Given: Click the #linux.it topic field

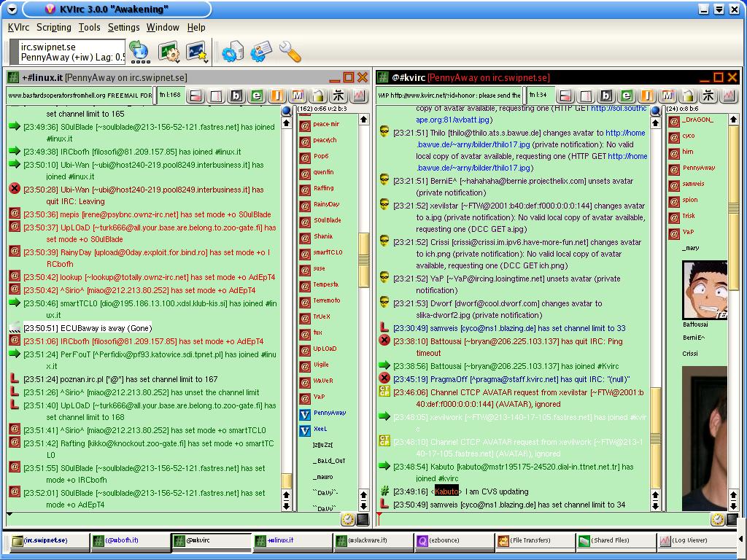Looking at the screenshot, I should point(80,96).
